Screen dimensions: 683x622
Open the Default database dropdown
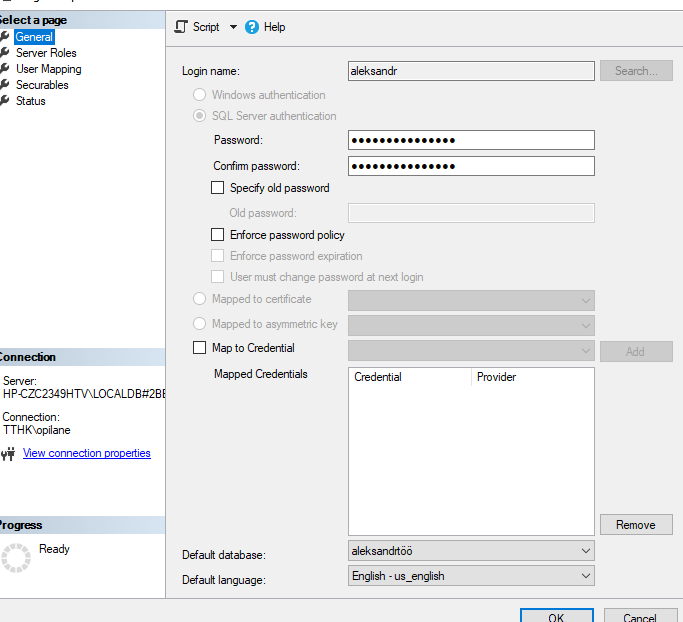(585, 551)
